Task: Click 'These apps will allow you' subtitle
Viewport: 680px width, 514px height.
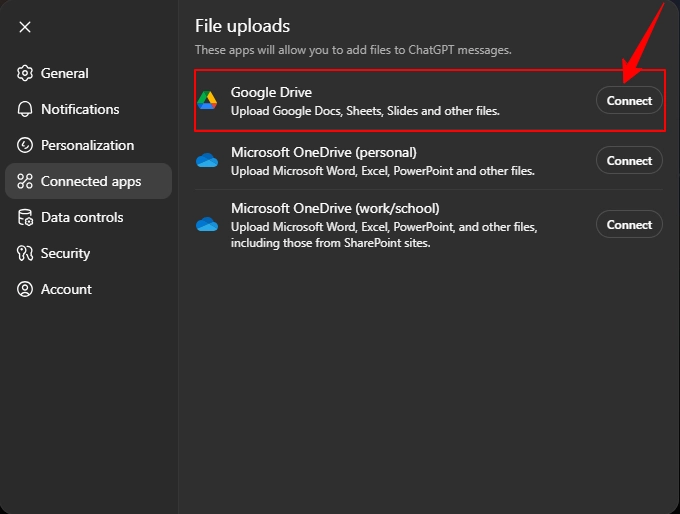Action: click(353, 50)
